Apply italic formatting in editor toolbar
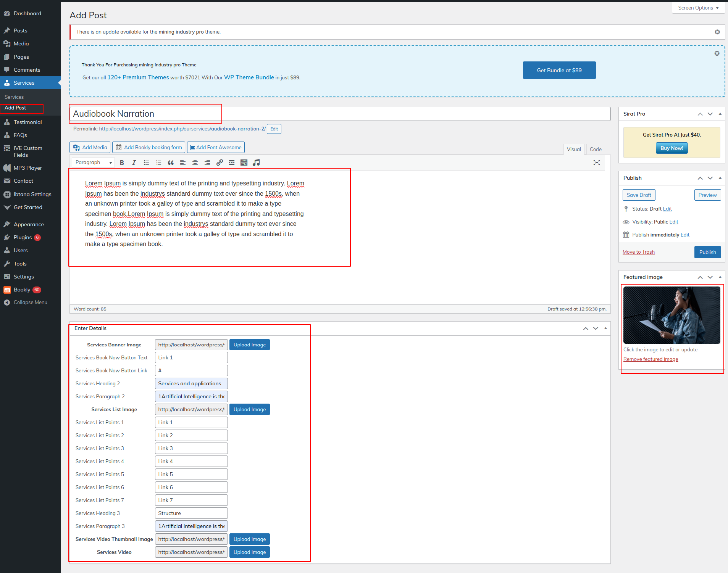Screen dimensions: 728x573 (x=134, y=163)
